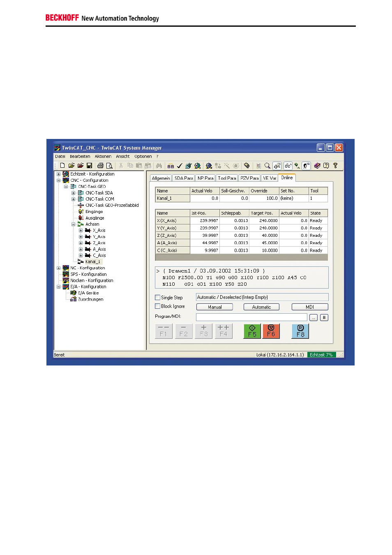Collapse the Achsen tree node
This screenshot has height=555, width=392.
[x=74, y=224]
